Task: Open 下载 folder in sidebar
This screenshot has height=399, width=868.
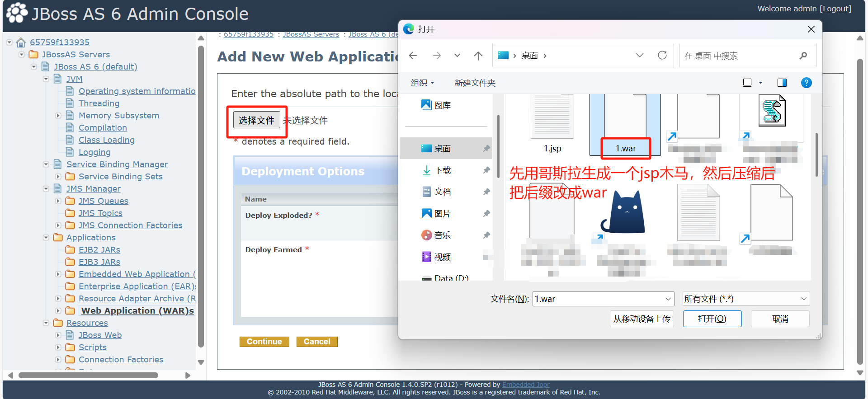Action: click(x=436, y=170)
